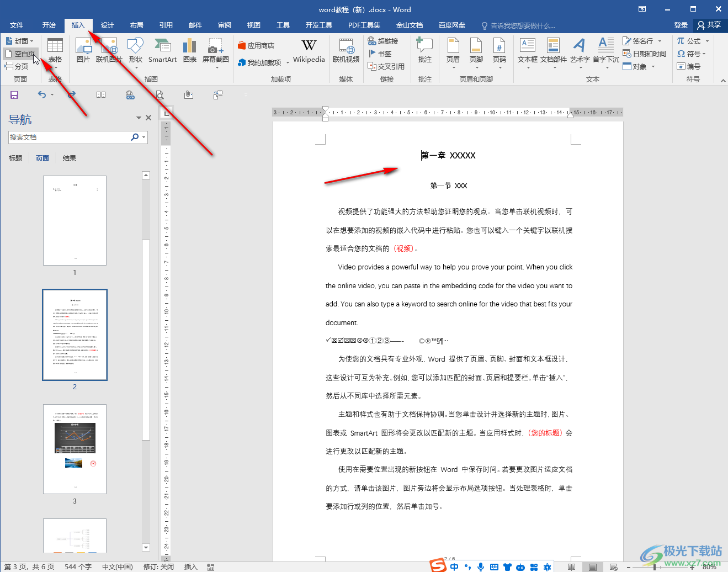Insert a 交叉引用 cross-reference
The height and width of the screenshot is (572, 728).
[x=386, y=66]
